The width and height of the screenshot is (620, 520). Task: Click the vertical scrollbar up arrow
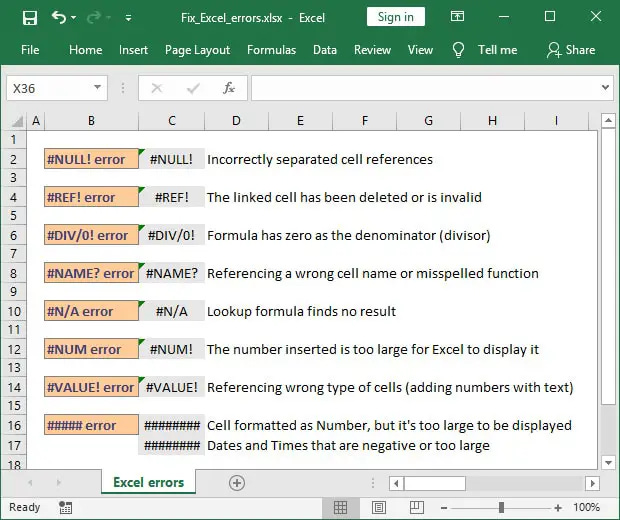tap(608, 120)
